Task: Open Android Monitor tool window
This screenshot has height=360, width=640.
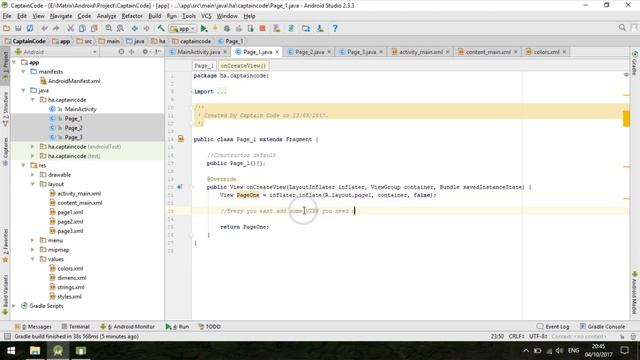Action: pos(127,327)
